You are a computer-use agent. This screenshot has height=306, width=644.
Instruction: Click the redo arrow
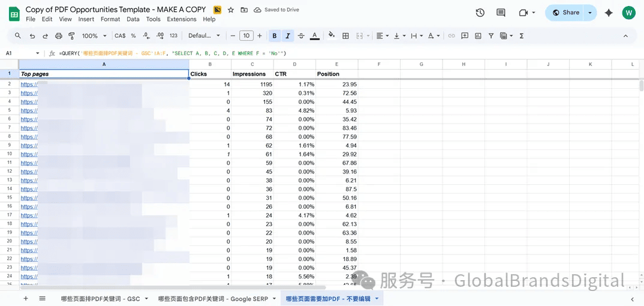click(45, 36)
